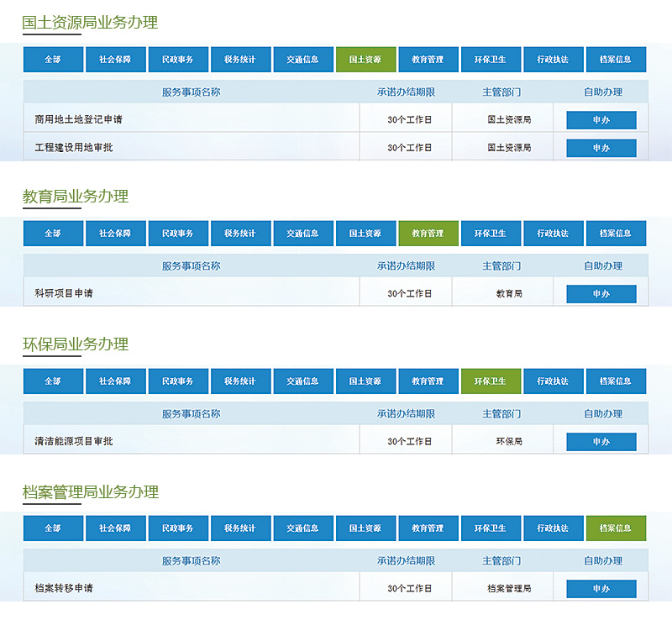Open 环保卫生 tab in 教育局业务办理 section
672x641 pixels.
click(491, 234)
